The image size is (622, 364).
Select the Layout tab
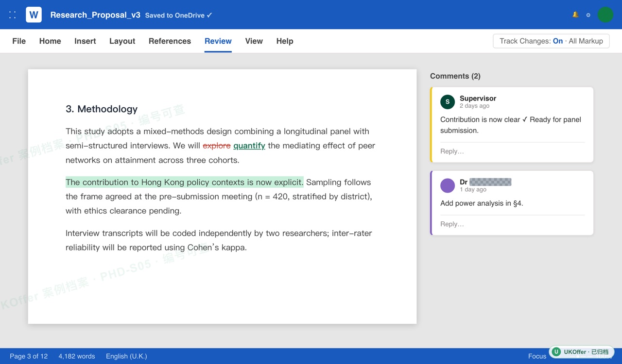pyautogui.click(x=122, y=41)
